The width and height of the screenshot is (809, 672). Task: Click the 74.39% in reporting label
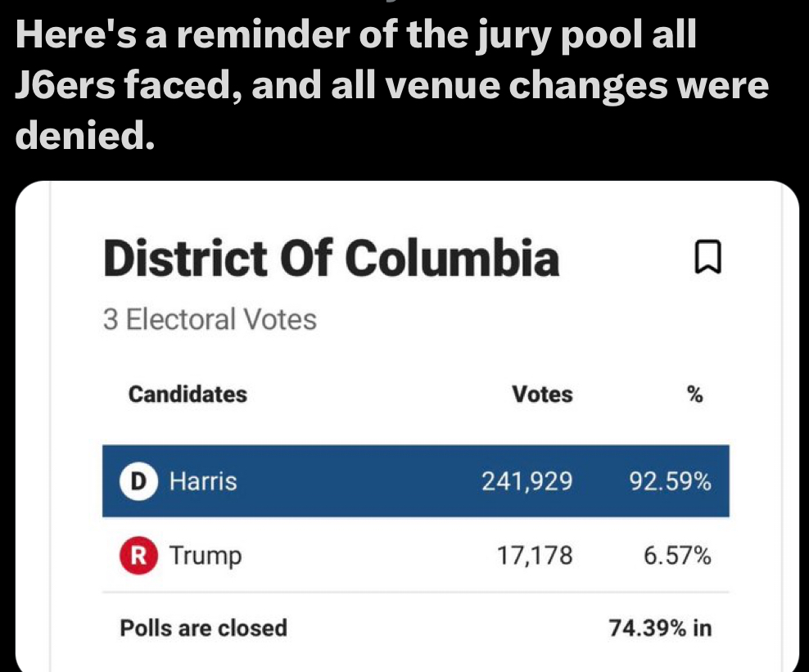coord(661,628)
